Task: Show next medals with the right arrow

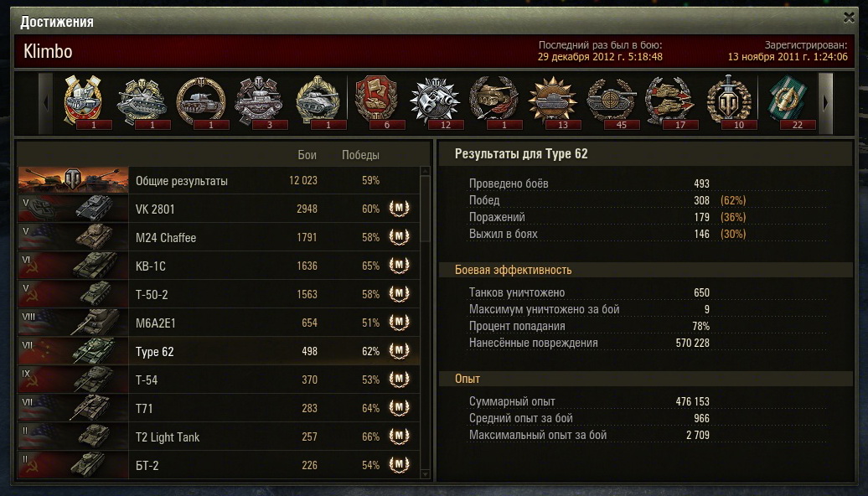Action: pos(825,103)
